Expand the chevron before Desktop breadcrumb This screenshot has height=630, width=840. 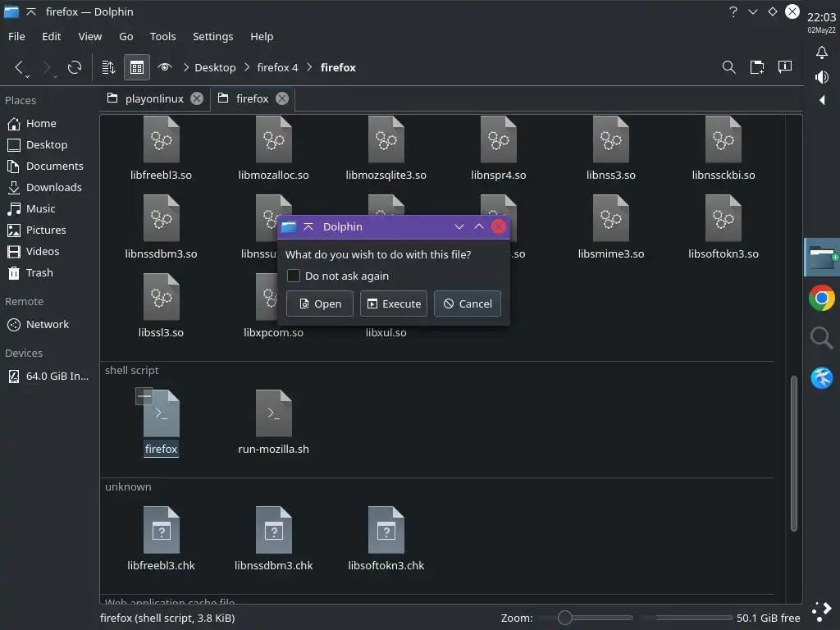(186, 67)
